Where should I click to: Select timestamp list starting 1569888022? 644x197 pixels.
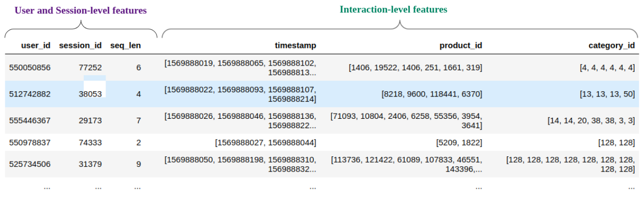tap(240, 94)
